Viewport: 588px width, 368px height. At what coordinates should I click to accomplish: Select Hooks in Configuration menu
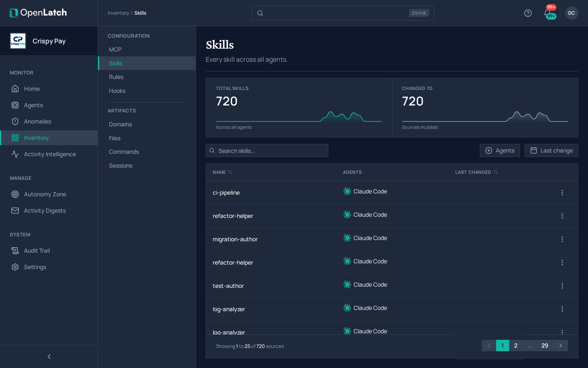147,91
